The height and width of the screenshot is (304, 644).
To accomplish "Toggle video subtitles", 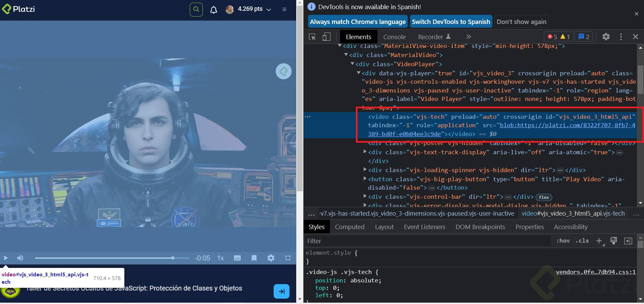I will tap(237, 258).
